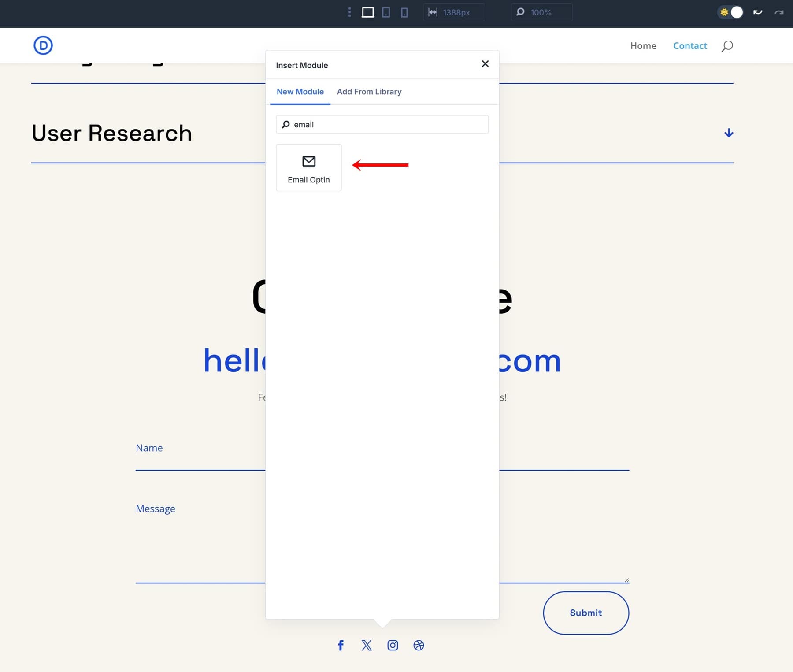Viewport: 793px width, 672px height.
Task: Select the desktop view icon
Action: coord(368,12)
